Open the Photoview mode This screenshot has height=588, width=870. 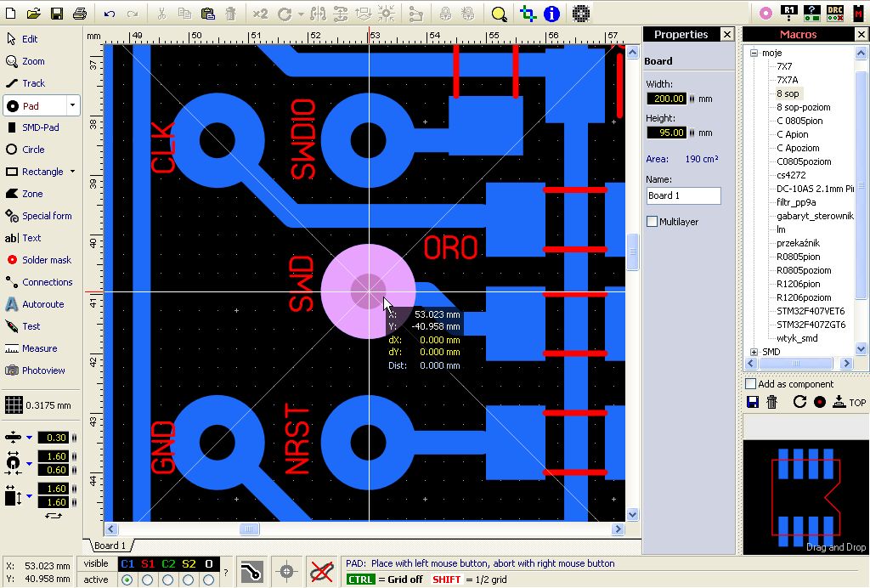(x=42, y=370)
